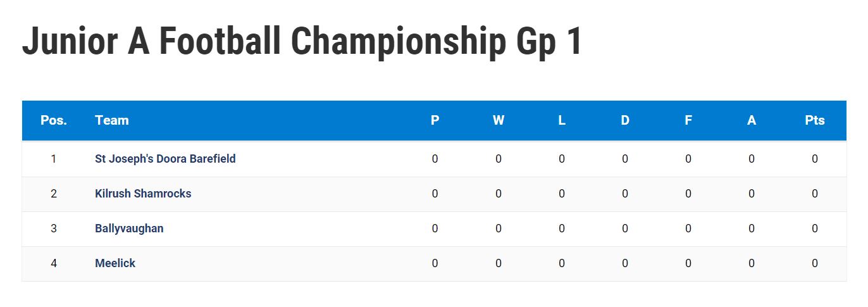The height and width of the screenshot is (307, 868).
Task: Click the P column header
Action: (435, 120)
